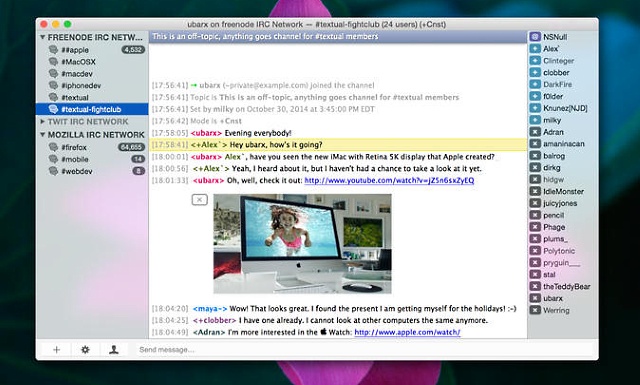Click the iMac preview thumbnail image
This screenshot has height=385, width=640.
pyautogui.click(x=302, y=244)
